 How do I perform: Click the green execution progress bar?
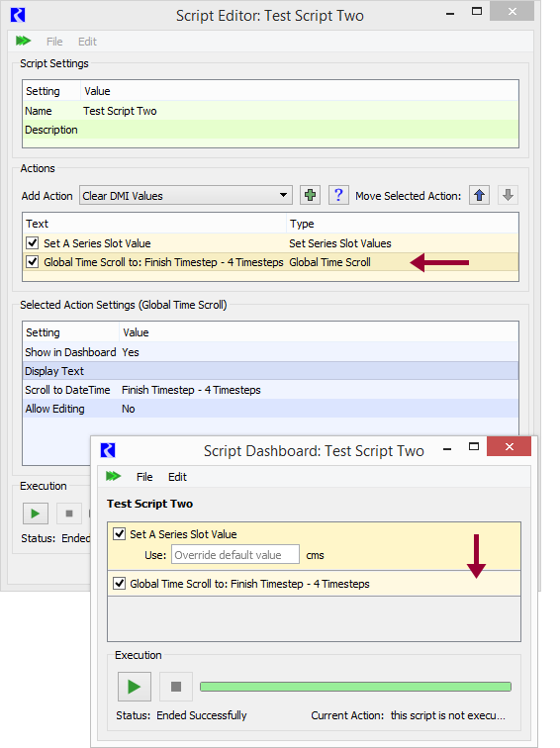tap(355, 687)
